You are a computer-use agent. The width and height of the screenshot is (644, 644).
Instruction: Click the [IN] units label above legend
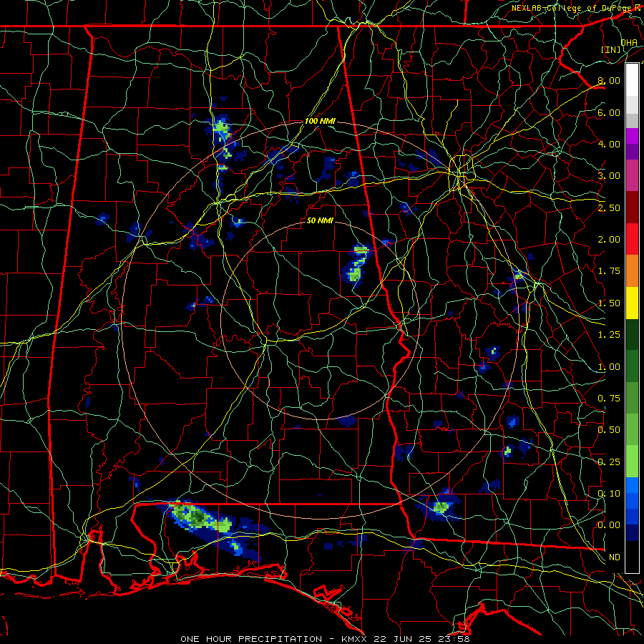tap(611, 49)
